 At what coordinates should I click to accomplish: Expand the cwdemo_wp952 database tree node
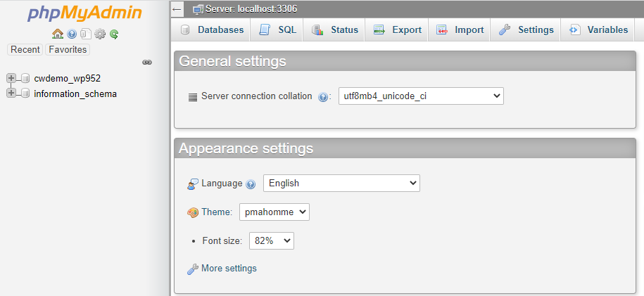coord(11,78)
